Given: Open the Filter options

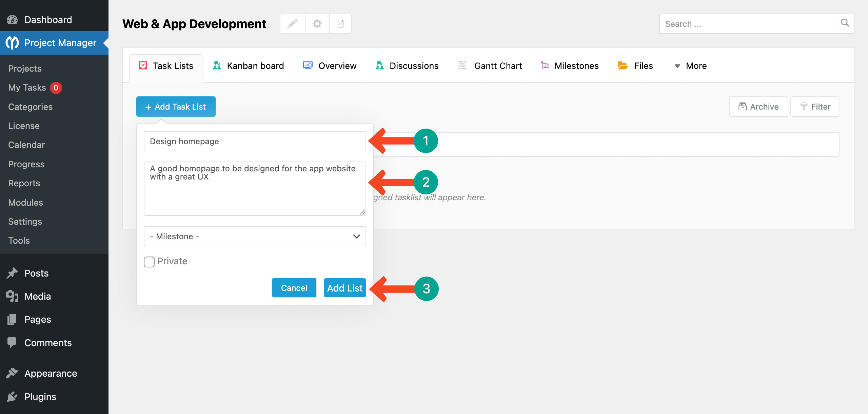Looking at the screenshot, I should (x=815, y=107).
